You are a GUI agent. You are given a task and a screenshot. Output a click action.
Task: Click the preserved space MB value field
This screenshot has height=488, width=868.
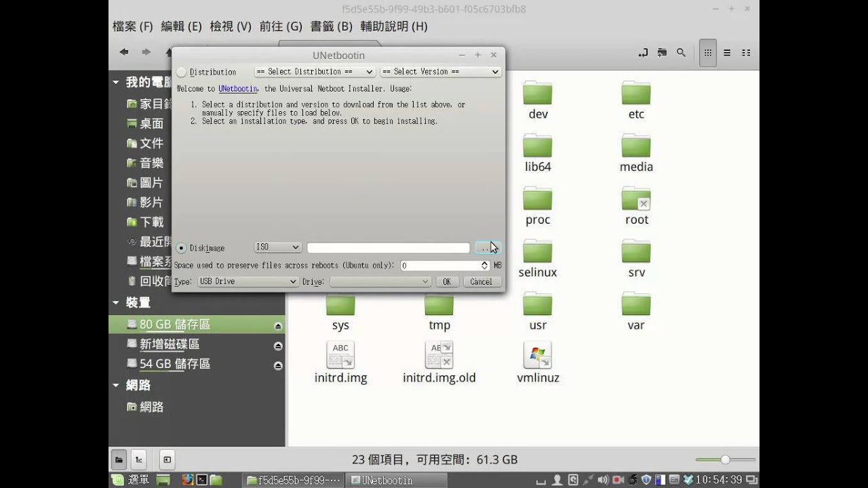(440, 266)
